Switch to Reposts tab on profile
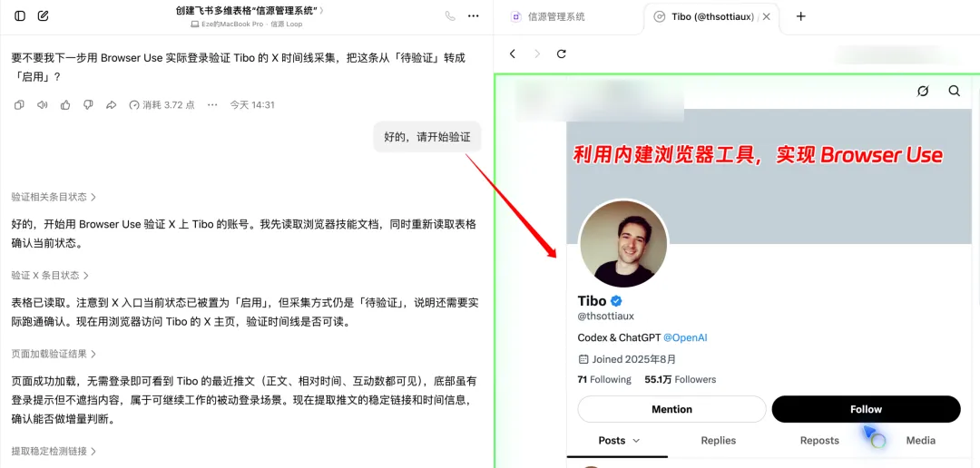This screenshot has height=468, width=980. [819, 441]
